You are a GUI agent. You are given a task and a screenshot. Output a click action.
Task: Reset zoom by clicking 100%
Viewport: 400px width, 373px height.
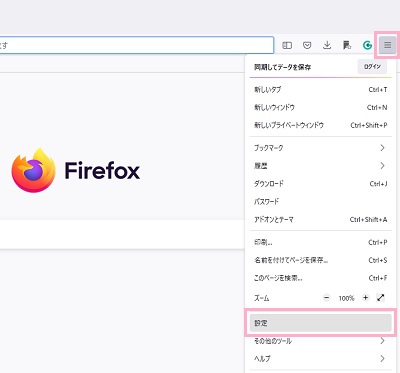coord(346,298)
